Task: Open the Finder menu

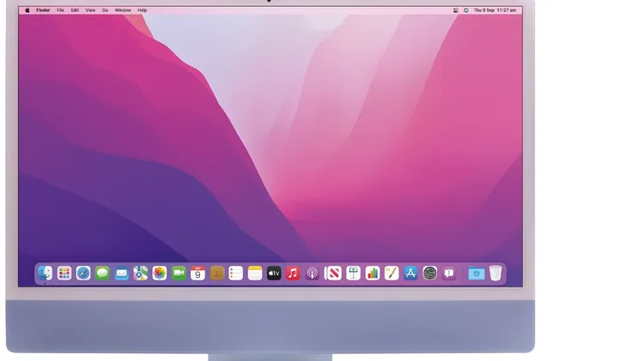Action: (43, 10)
